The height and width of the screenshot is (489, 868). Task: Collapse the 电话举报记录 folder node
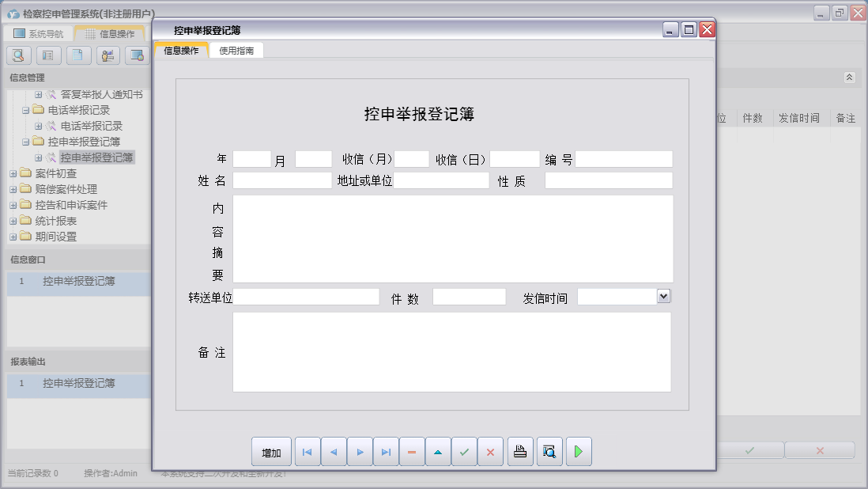click(25, 110)
